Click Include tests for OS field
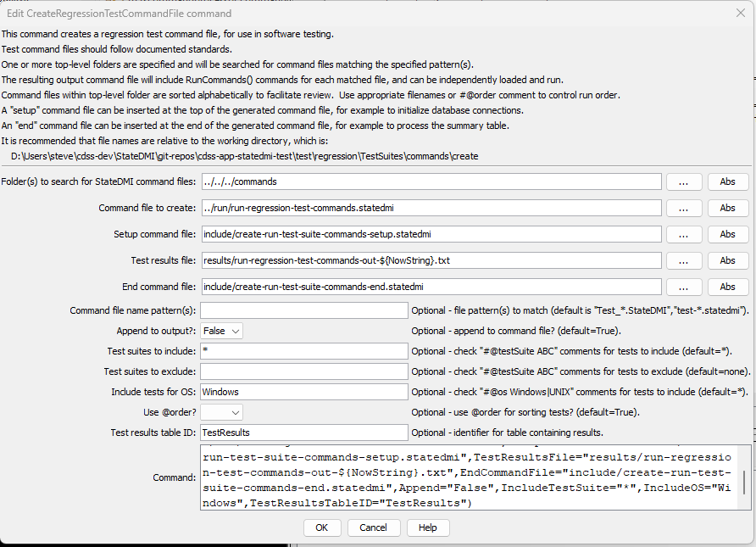The height and width of the screenshot is (547, 756). click(304, 392)
